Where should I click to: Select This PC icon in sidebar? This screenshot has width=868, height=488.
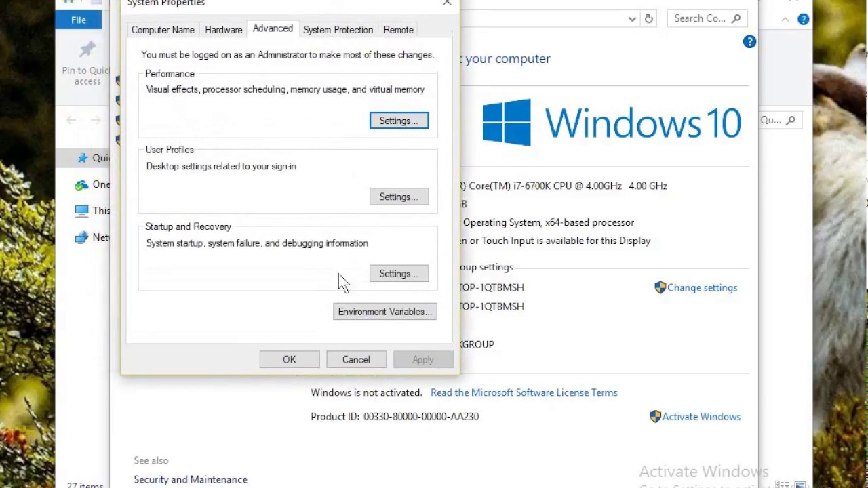(82, 211)
